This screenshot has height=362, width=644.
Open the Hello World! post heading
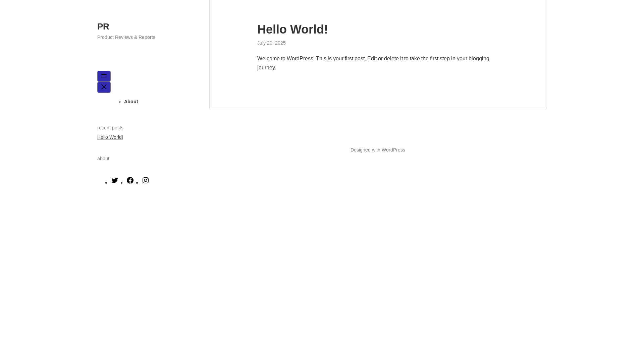292,29
